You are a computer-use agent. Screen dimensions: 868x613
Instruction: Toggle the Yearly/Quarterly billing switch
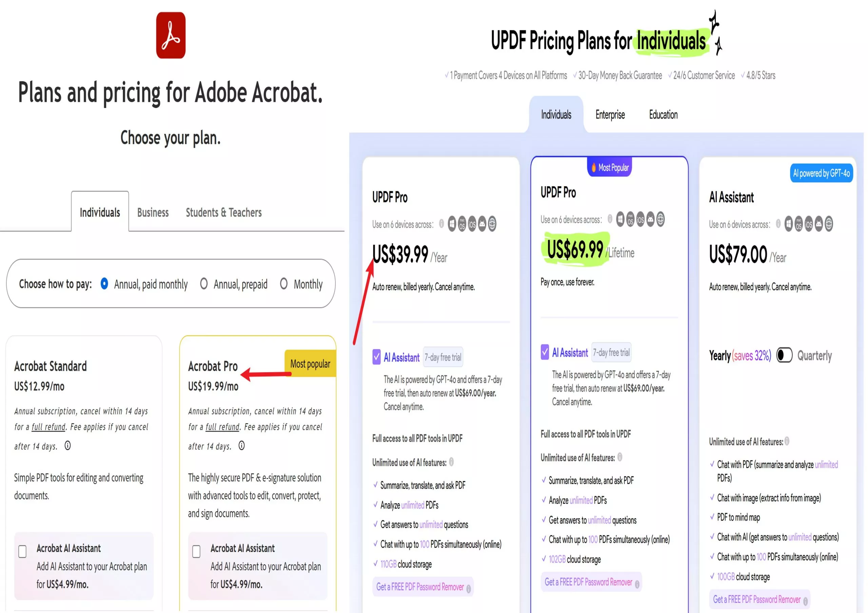click(784, 355)
